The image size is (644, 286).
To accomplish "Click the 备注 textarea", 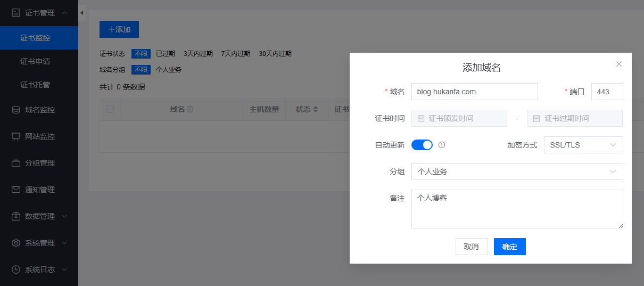I will tap(517, 209).
